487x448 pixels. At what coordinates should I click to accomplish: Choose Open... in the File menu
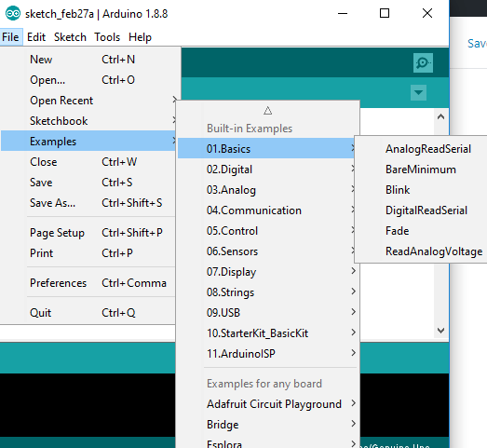(88, 80)
